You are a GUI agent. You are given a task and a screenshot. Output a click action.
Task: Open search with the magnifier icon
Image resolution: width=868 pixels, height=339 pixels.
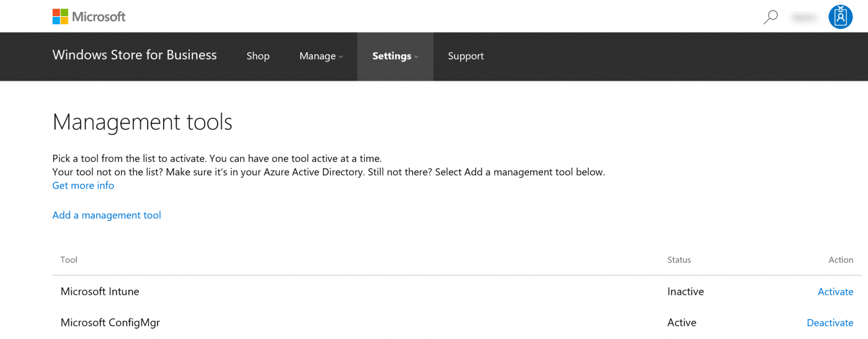click(771, 17)
